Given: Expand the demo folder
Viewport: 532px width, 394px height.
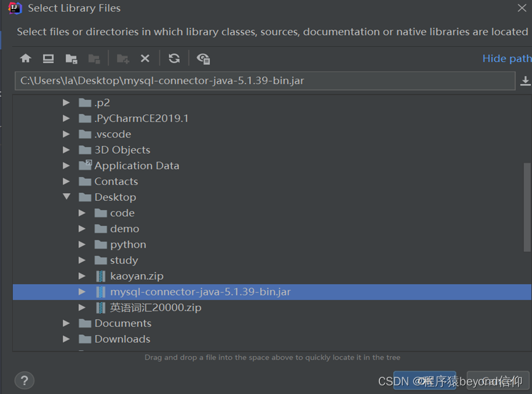Looking at the screenshot, I should [82, 229].
